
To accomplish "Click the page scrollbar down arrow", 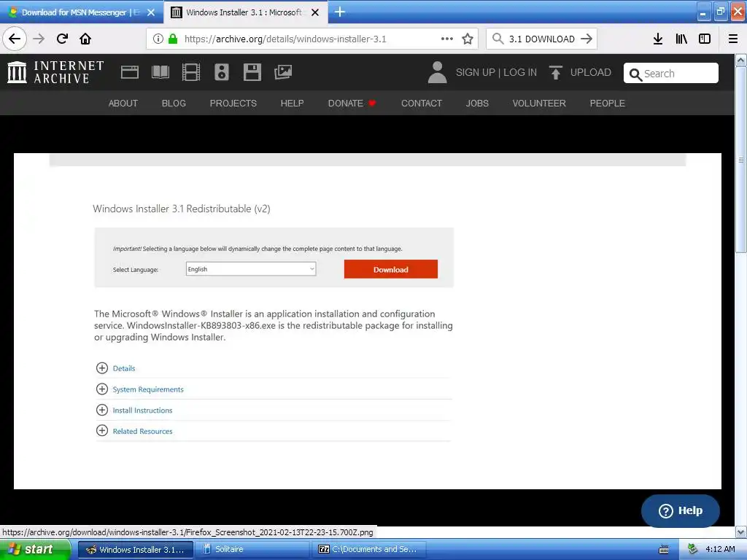I will (x=741, y=532).
